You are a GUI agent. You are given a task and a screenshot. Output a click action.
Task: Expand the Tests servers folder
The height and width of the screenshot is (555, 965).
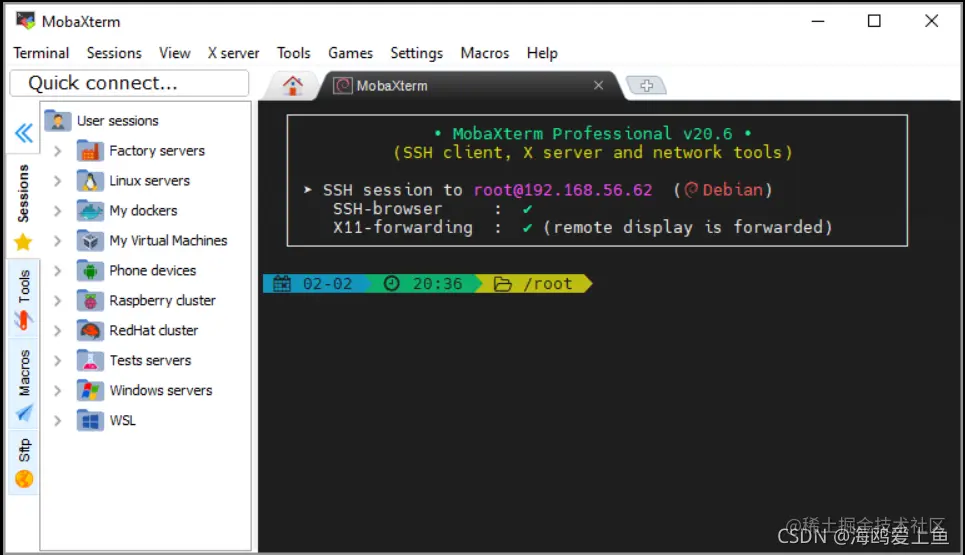click(57, 361)
